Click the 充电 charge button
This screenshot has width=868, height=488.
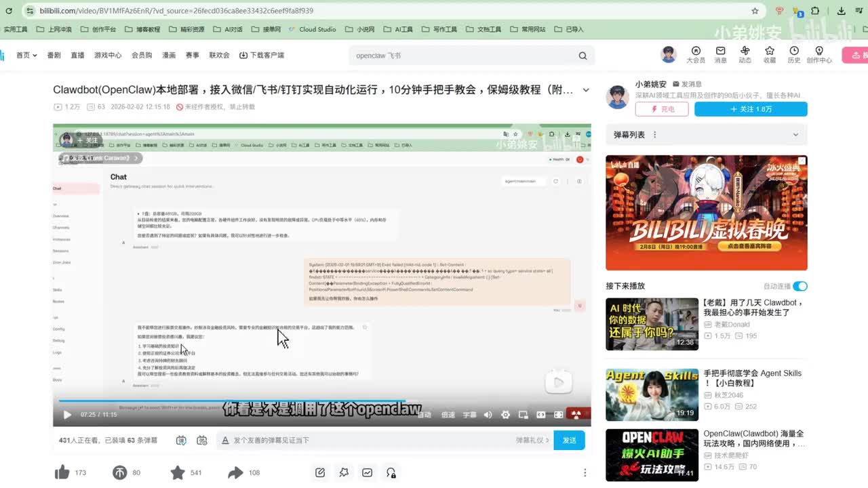click(x=662, y=109)
